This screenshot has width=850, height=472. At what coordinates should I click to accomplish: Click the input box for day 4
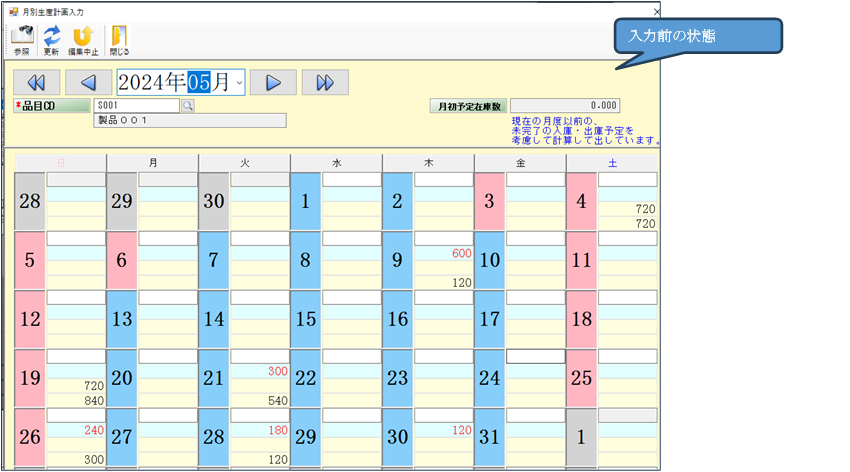pyautogui.click(x=627, y=180)
